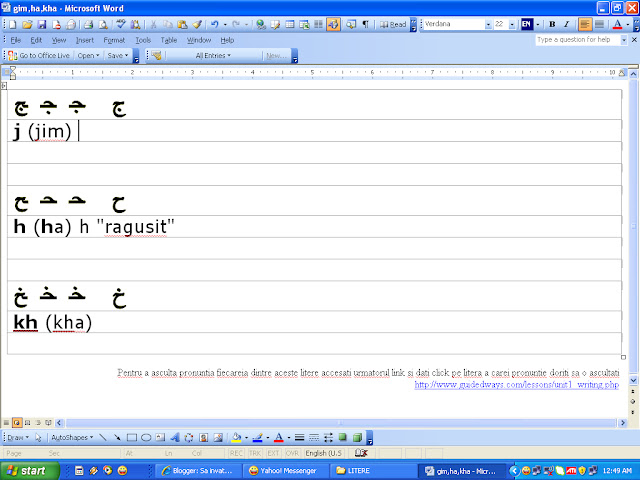
Task: Toggle Align Left
Action: point(584,24)
